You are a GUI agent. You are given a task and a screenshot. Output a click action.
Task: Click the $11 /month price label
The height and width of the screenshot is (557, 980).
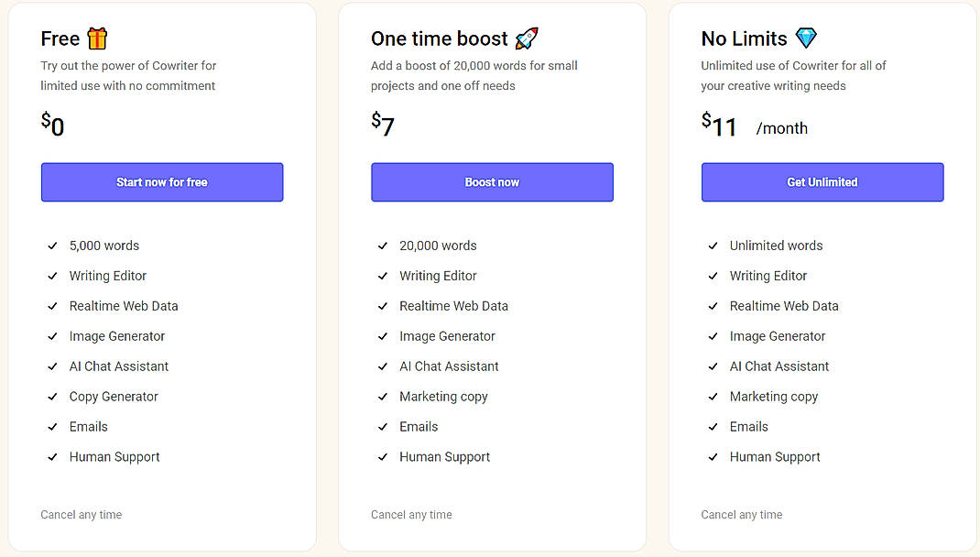click(753, 126)
